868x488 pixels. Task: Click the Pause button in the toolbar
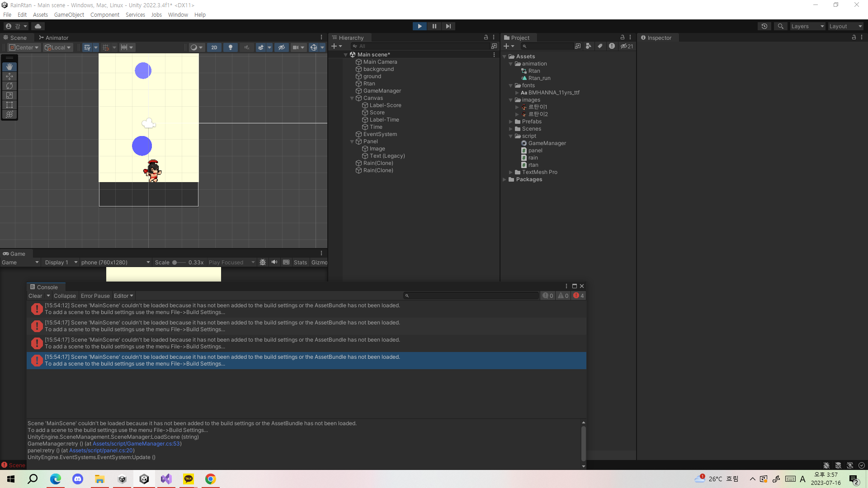(x=434, y=26)
